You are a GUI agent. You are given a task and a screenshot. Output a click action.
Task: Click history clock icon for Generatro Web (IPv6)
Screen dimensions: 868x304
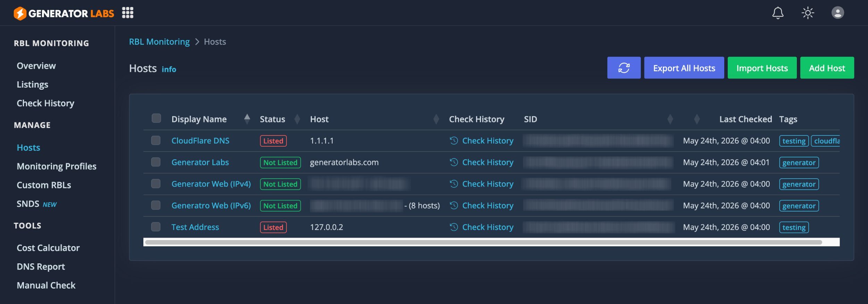coord(454,205)
